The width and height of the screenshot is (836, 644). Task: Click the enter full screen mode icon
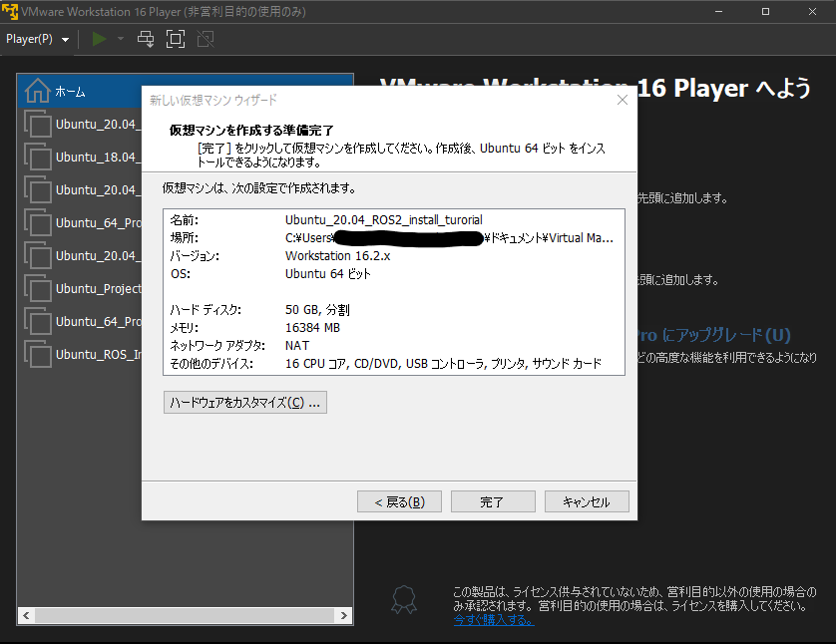point(176,39)
